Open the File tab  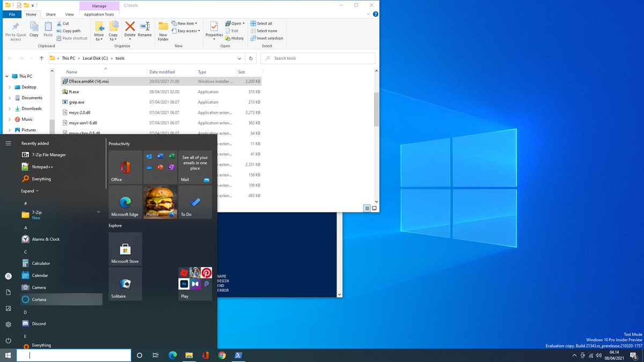point(12,14)
